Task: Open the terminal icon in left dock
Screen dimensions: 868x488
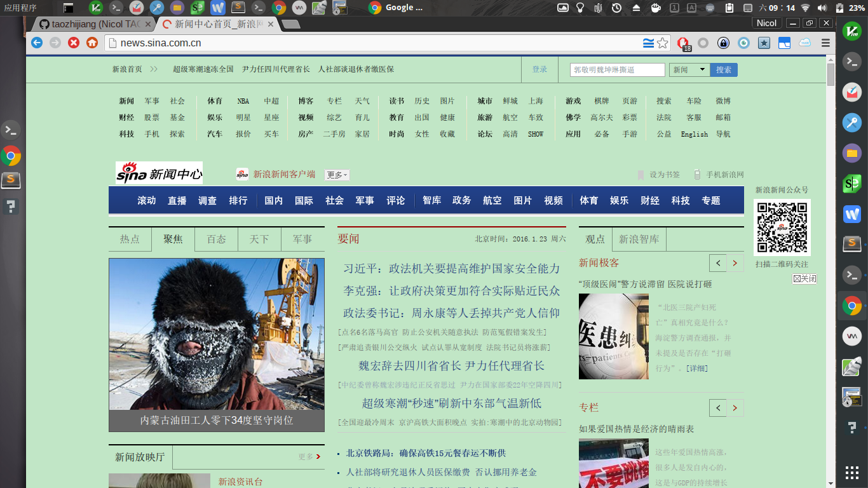Action: pyautogui.click(x=11, y=130)
